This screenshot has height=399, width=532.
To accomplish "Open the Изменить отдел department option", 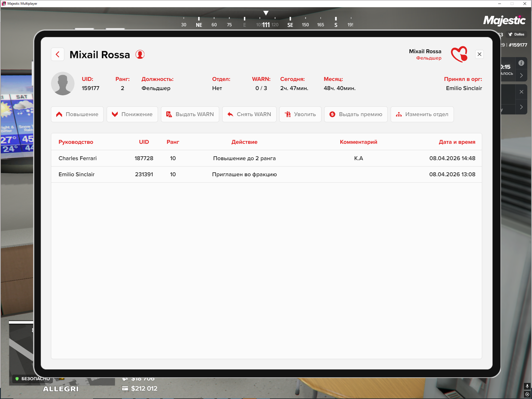I will click(422, 114).
